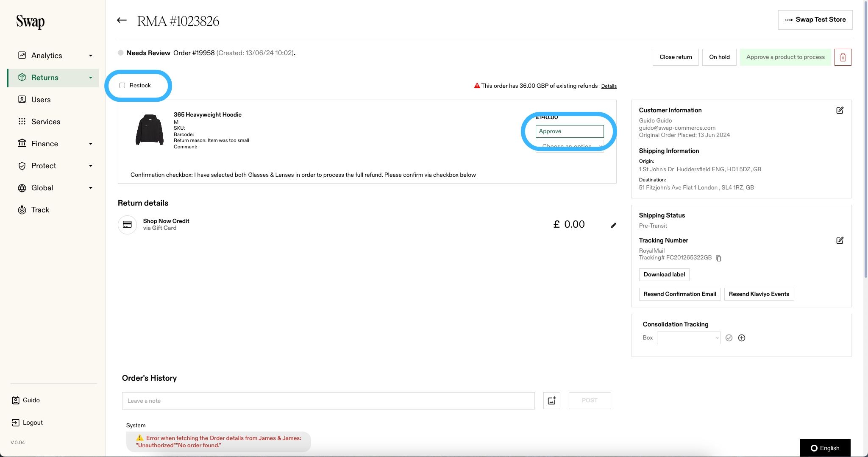This screenshot has height=457, width=868.
Task: Click the checkmark icon next to Box dropdown
Action: click(x=729, y=338)
